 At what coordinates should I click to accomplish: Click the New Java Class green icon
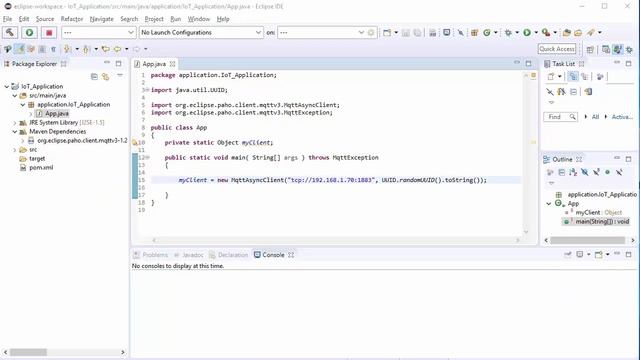pos(487,33)
